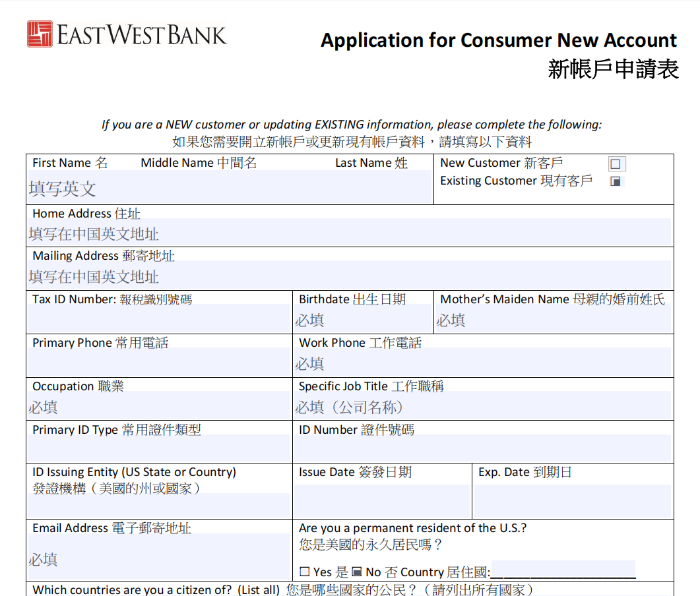Focus the Work Phone field
Screen dimensions: 700x596
pos(482,362)
